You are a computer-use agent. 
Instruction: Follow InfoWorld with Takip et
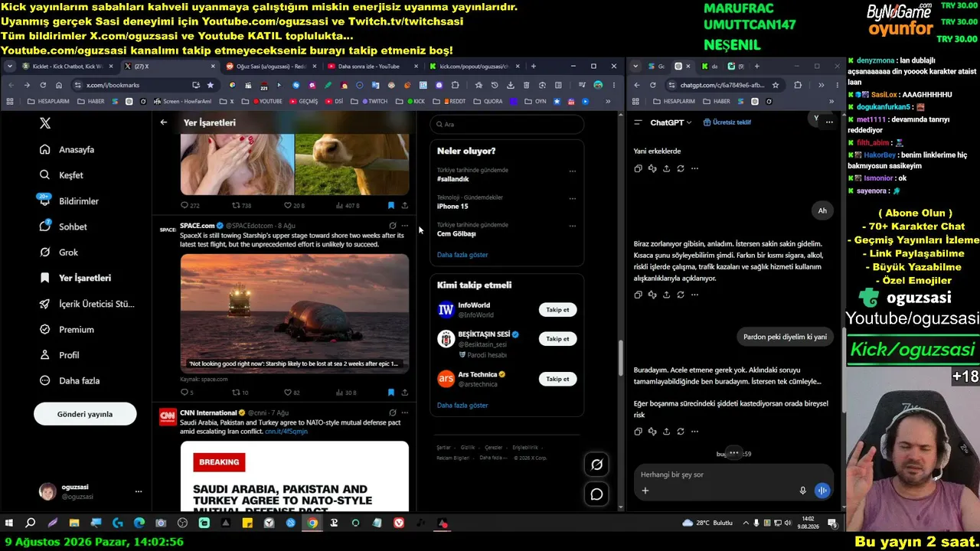point(557,310)
